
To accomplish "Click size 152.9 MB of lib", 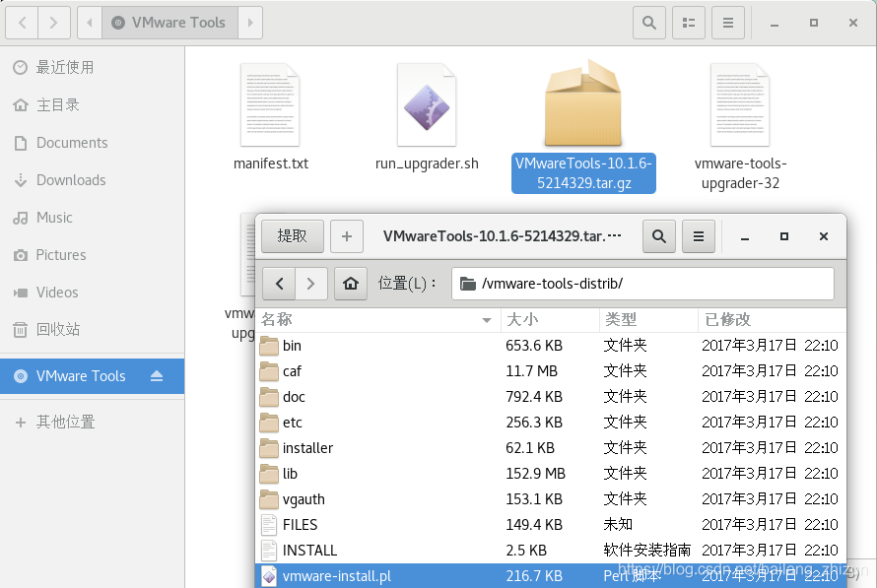I will point(535,474).
